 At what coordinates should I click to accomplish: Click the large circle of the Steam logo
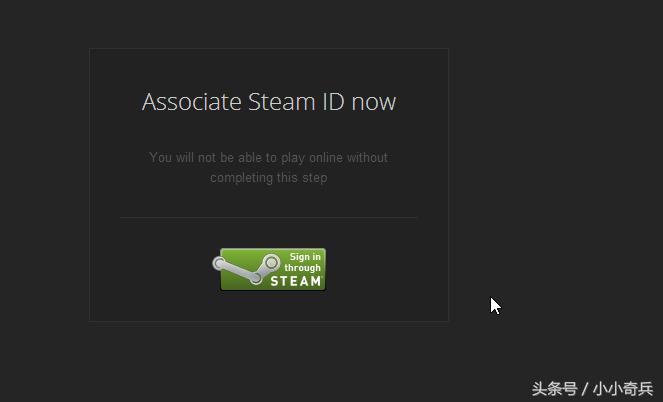point(271,263)
